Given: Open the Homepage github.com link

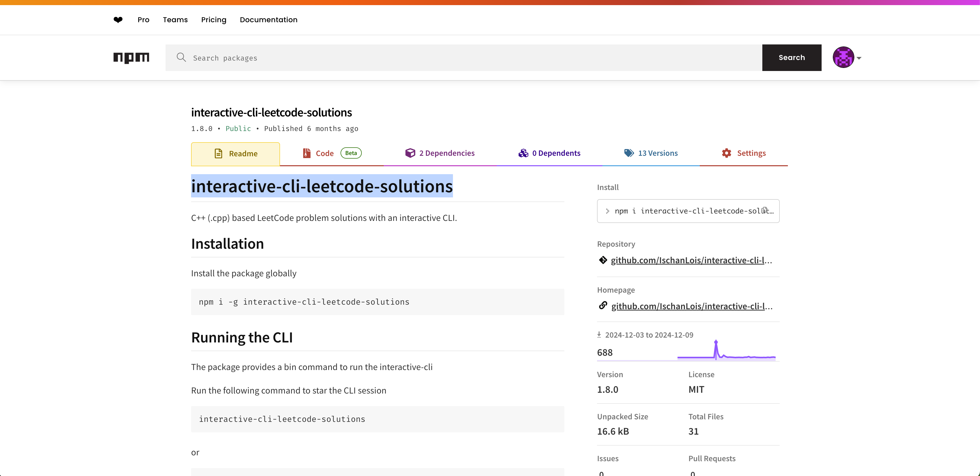Looking at the screenshot, I should pyautogui.click(x=692, y=306).
